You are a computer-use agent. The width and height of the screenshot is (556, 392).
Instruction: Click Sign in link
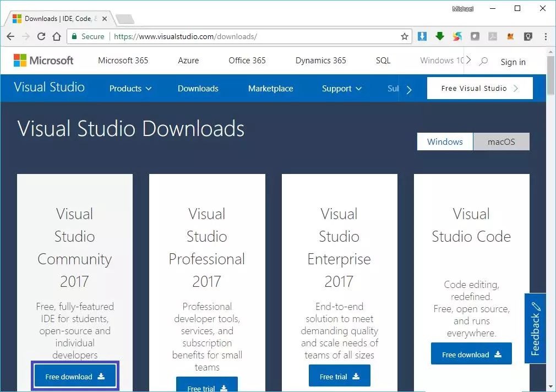pyautogui.click(x=513, y=62)
